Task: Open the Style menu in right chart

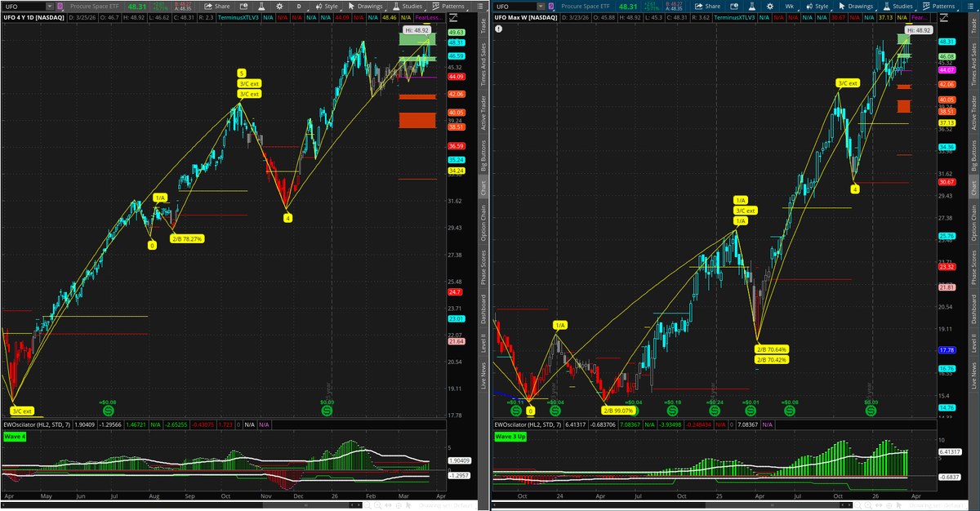Action: 818,7
